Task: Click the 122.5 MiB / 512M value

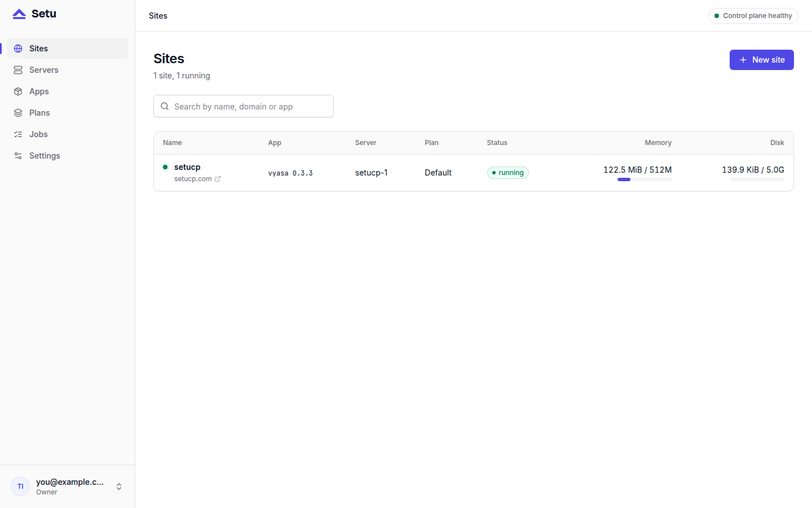Action: tap(638, 170)
